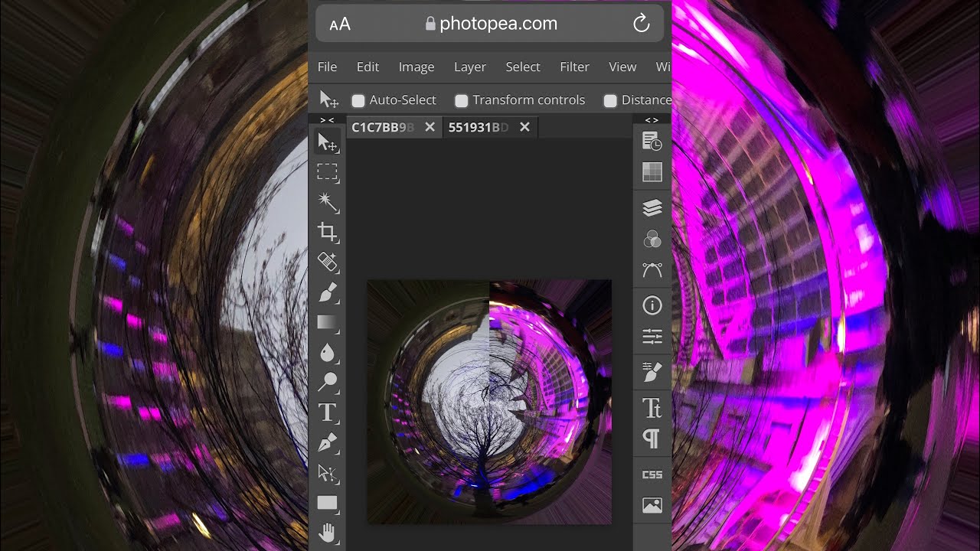
Task: Open the Brush settings panel
Action: [652, 372]
